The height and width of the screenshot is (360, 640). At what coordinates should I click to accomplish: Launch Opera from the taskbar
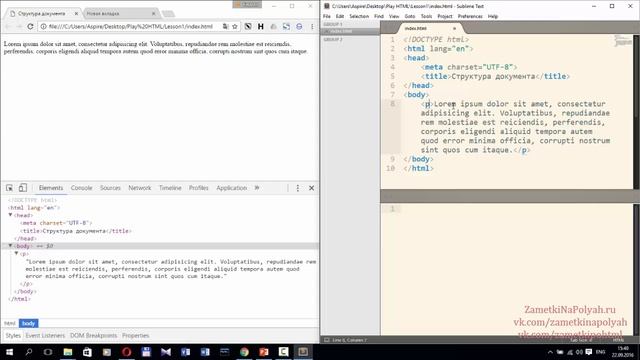pyautogui.click(x=127, y=352)
